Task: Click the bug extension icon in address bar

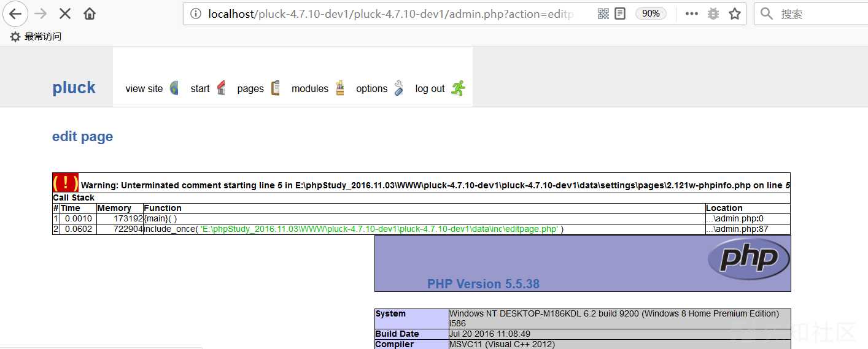Action: click(x=713, y=13)
